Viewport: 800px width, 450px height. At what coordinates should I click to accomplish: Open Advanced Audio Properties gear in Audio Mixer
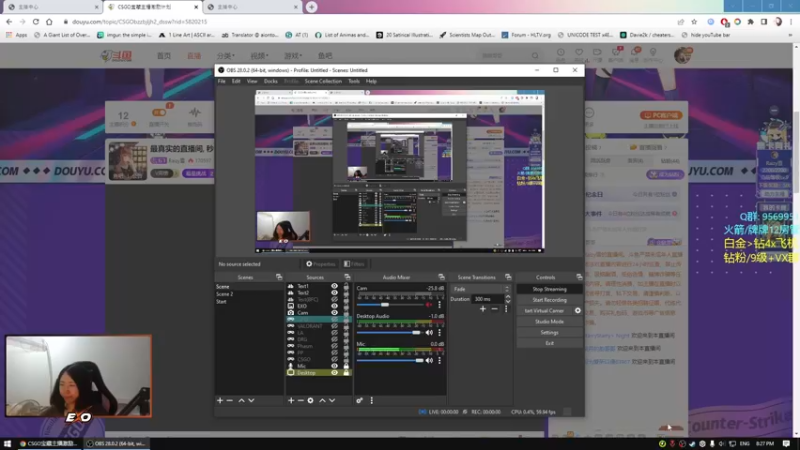359,401
